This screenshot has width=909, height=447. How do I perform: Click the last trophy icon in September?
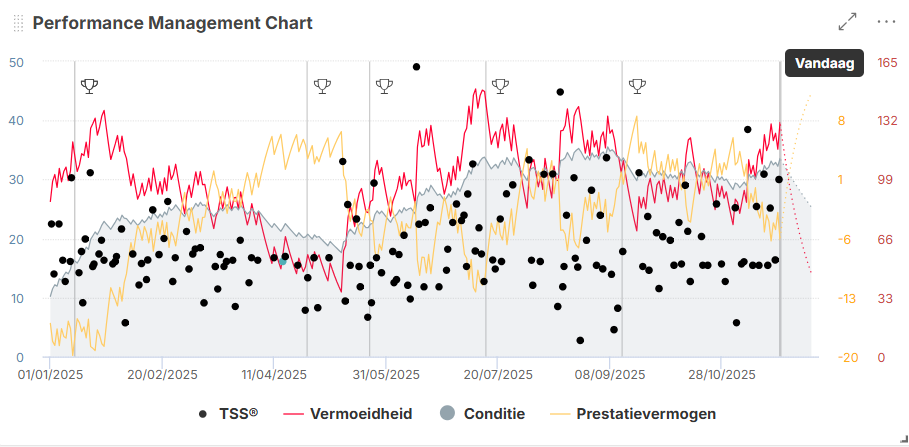pos(636,86)
